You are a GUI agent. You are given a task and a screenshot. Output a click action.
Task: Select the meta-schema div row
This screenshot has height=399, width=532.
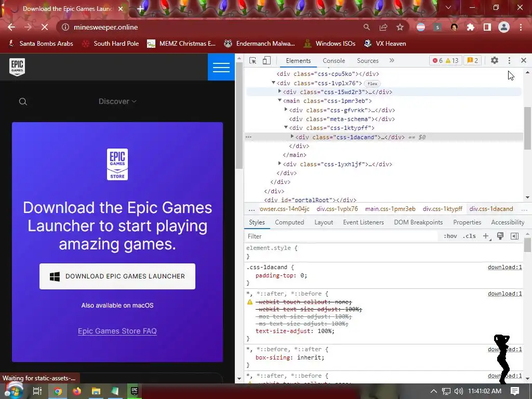(342, 119)
